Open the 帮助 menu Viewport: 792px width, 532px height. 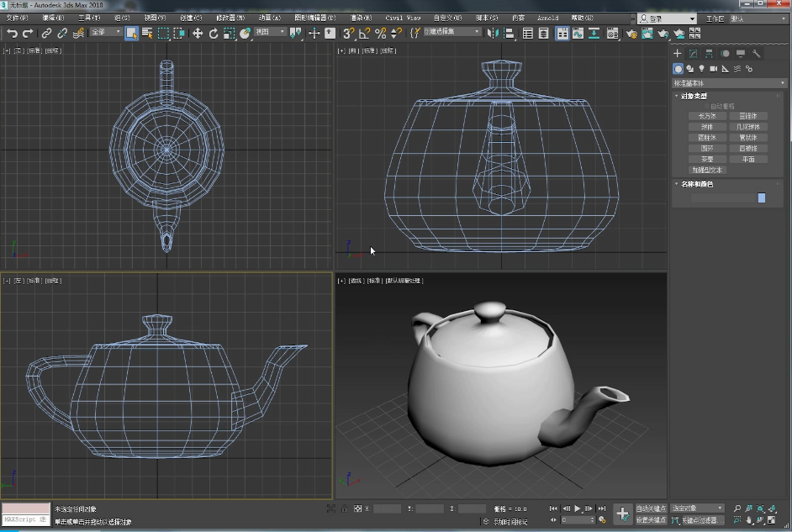click(x=582, y=18)
